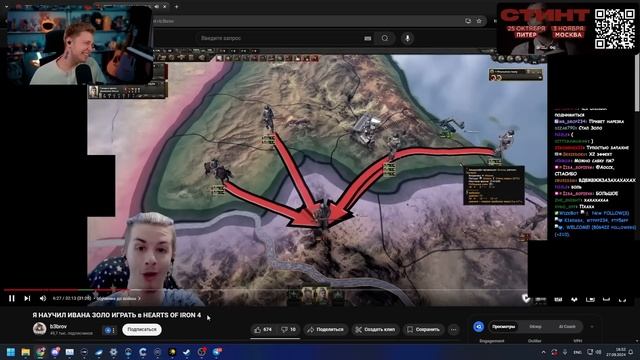The image size is (640, 360).
Task: Click the QR code on banner
Action: tap(615, 29)
